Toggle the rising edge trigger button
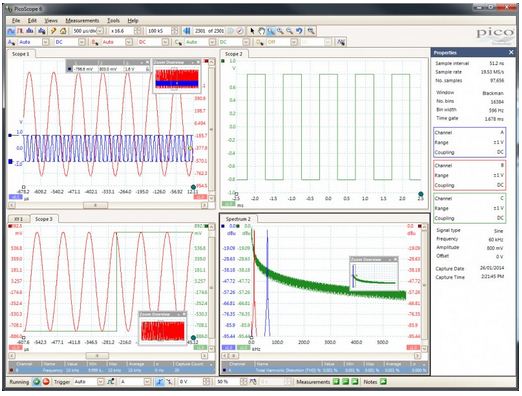The image size is (522, 396). tap(160, 382)
